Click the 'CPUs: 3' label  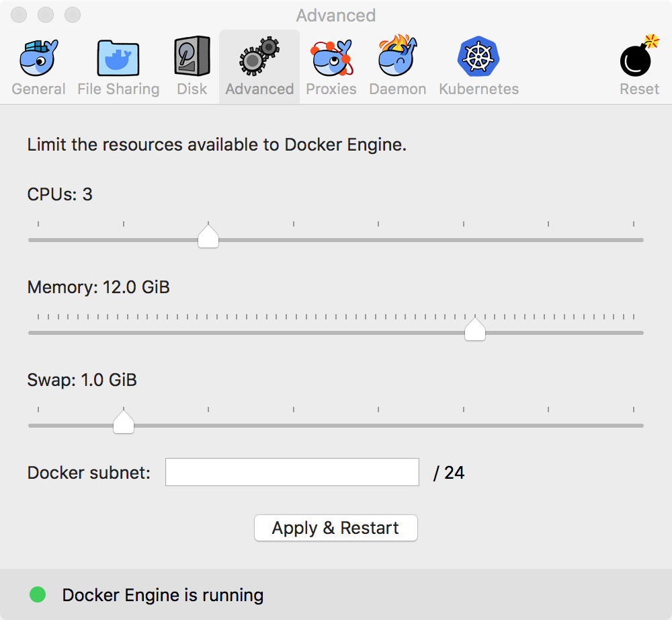coord(60,194)
